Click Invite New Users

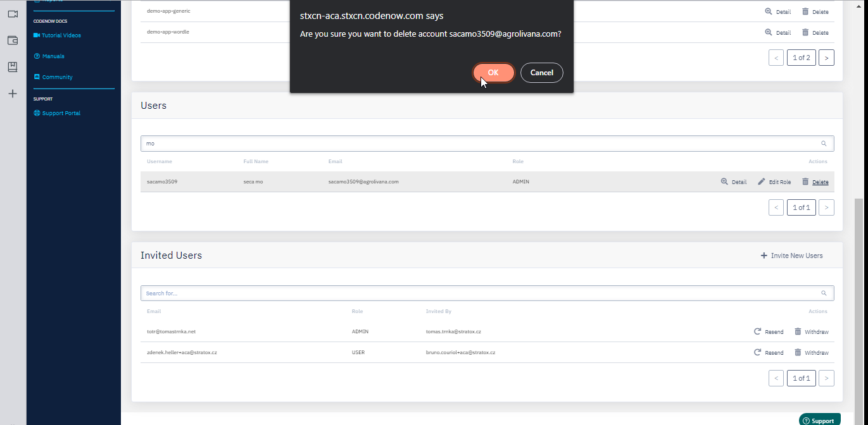[x=791, y=256]
